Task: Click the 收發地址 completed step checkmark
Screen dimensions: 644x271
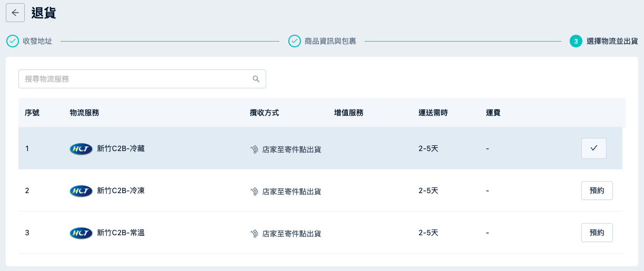Action: (x=13, y=41)
